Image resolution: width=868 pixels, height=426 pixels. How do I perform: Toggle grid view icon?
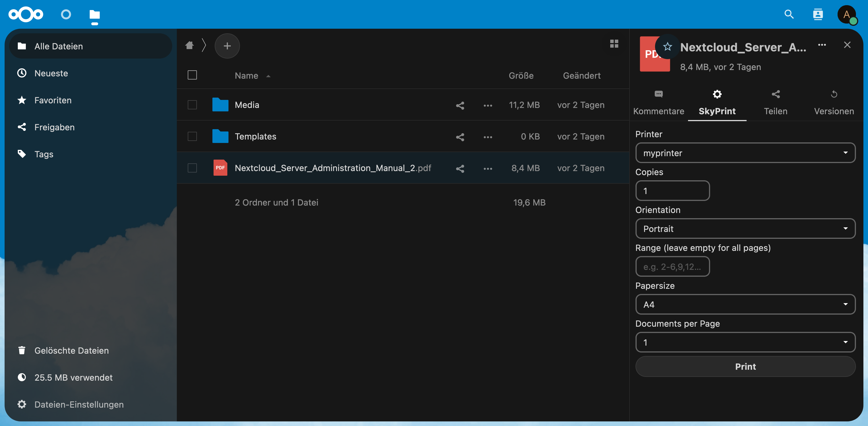coord(614,44)
